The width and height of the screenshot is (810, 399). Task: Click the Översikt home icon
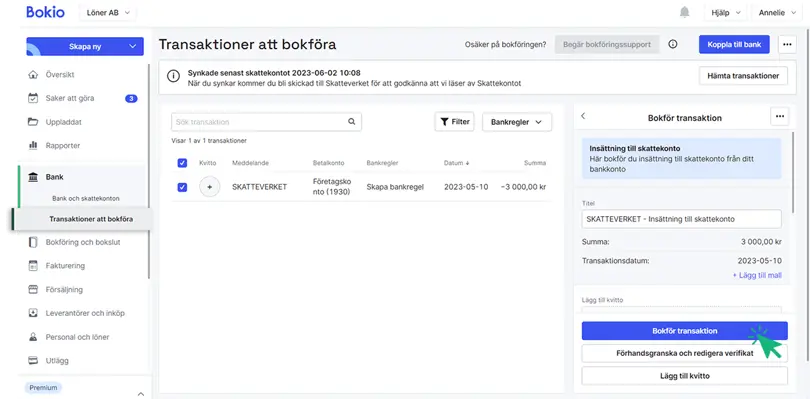33,74
